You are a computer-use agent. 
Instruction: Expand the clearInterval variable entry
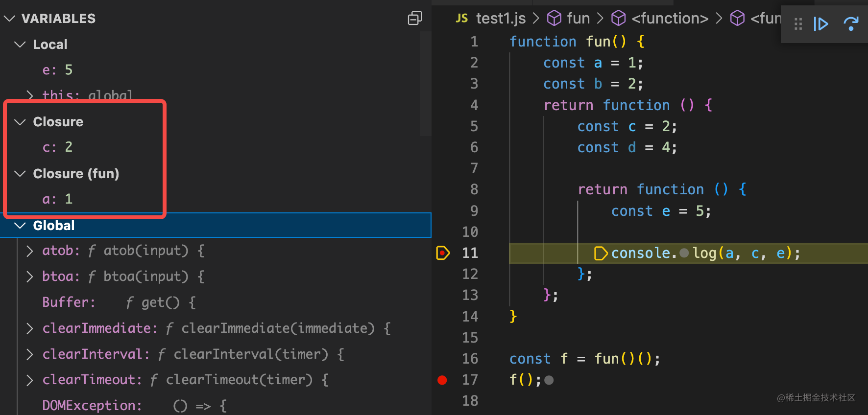coord(30,354)
